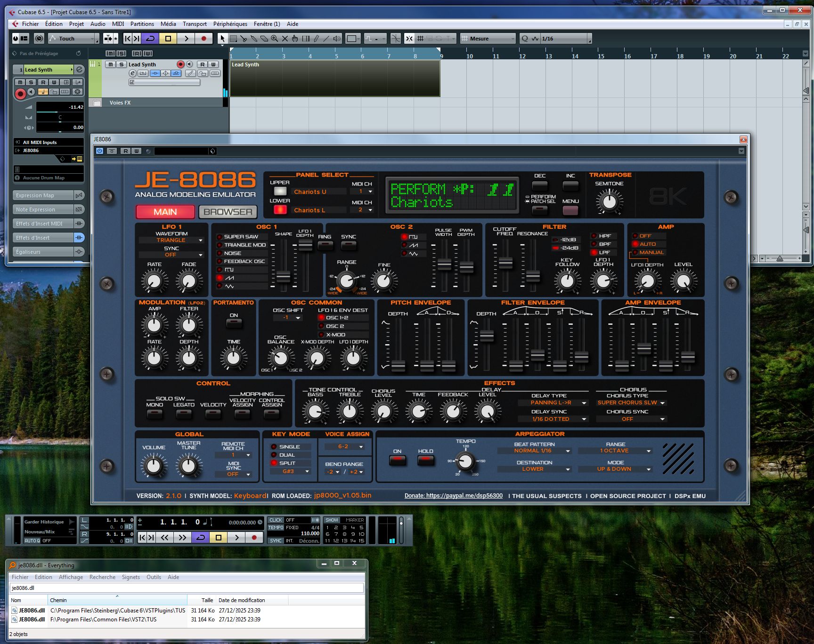
Task: Select the Scissors split tool
Action: click(x=244, y=39)
